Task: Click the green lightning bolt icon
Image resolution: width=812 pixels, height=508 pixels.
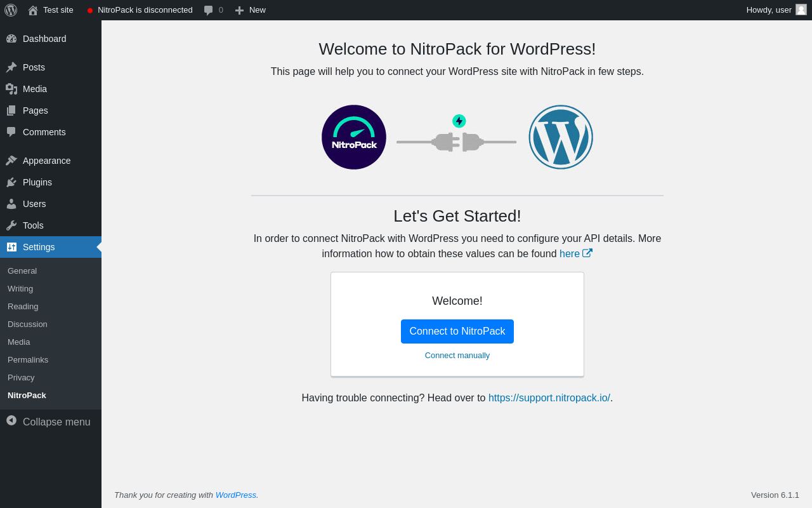Action: click(459, 121)
